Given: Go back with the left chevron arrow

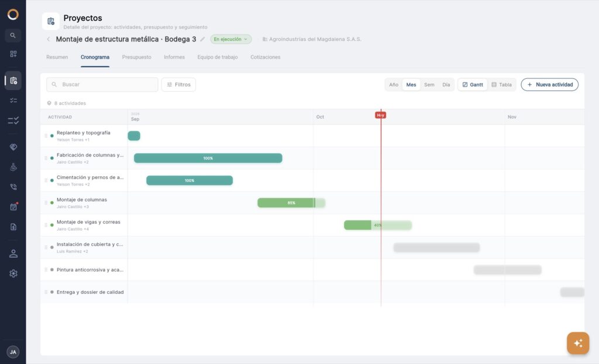Looking at the screenshot, I should [x=49, y=39].
